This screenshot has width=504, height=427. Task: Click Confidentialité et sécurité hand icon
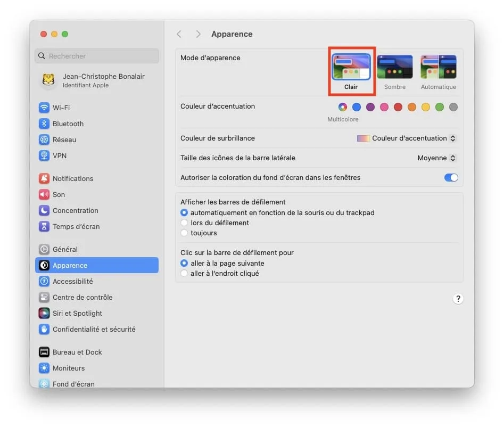[44, 329]
